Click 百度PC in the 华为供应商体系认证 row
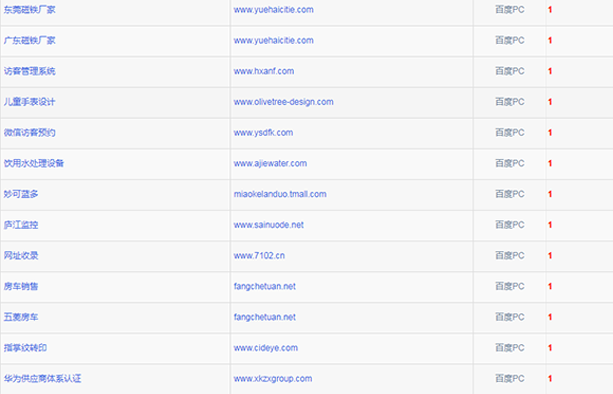 pos(510,379)
